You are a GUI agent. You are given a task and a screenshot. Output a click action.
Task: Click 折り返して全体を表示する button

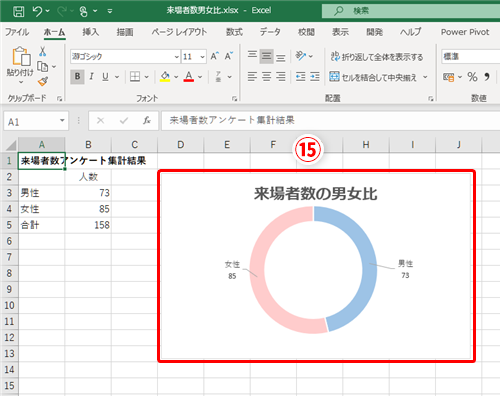click(x=377, y=57)
